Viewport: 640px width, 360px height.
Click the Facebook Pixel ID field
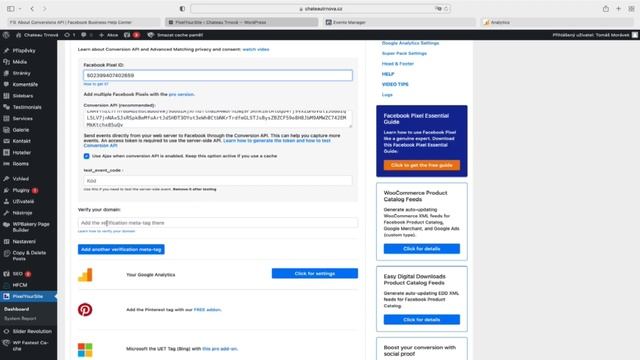[x=218, y=76]
